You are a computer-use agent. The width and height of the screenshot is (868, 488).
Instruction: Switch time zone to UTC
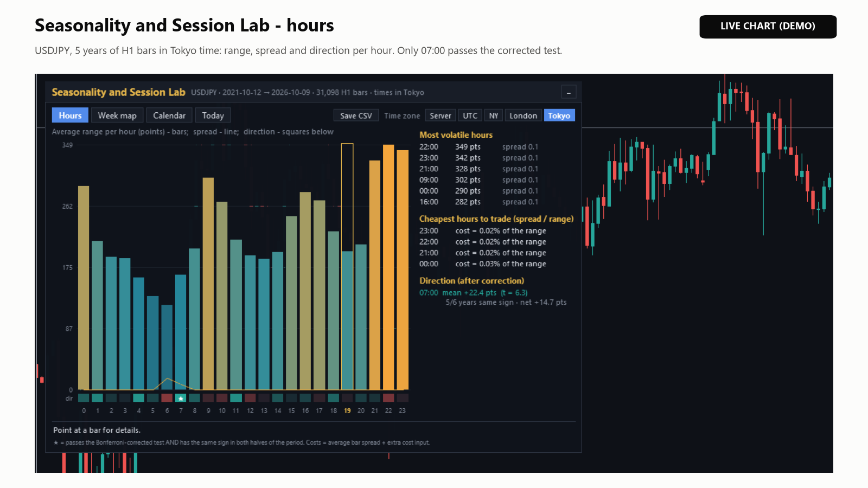470,115
